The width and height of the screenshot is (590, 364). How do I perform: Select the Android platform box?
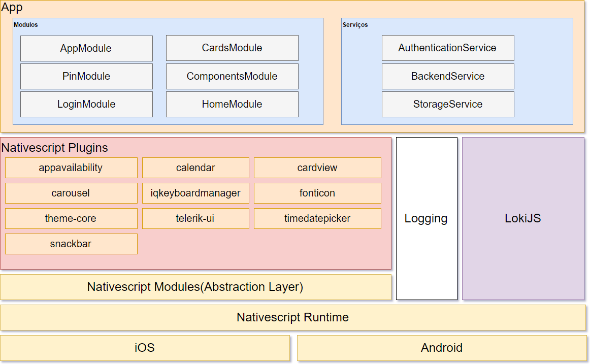pos(442,348)
